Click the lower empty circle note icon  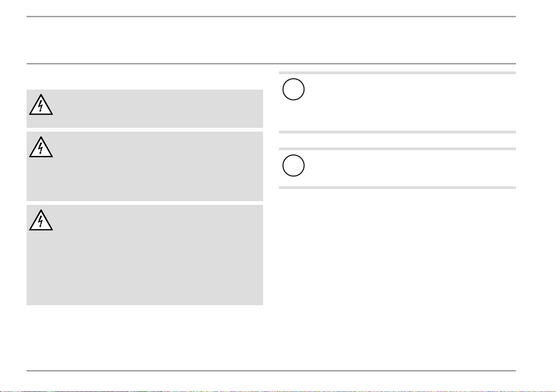(293, 165)
